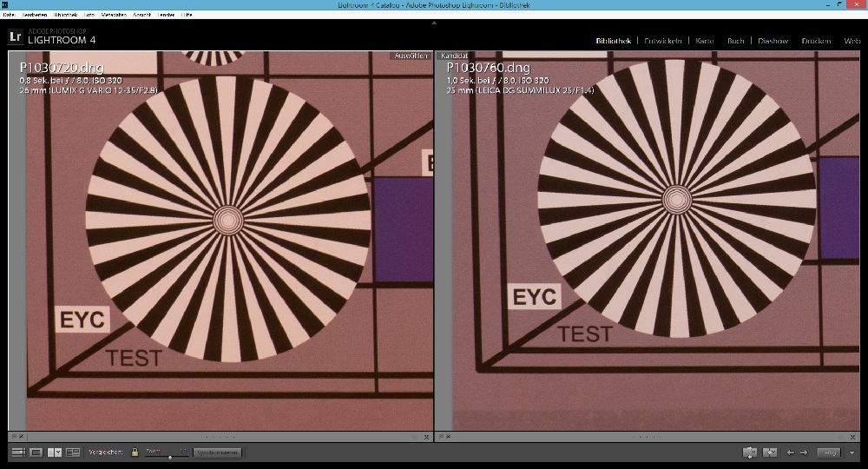This screenshot has width=868, height=469.
Task: Click the P1030720.dng select image
Action: coord(220,241)
